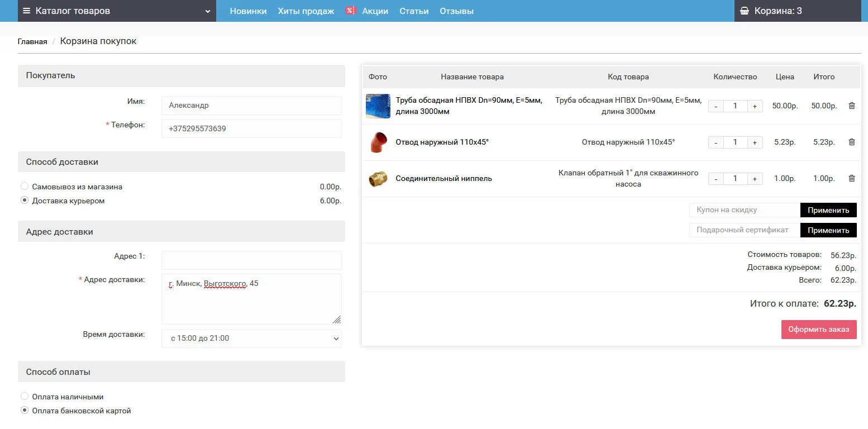Select Доставка курьером delivery option
The image size is (868, 429).
[25, 201]
